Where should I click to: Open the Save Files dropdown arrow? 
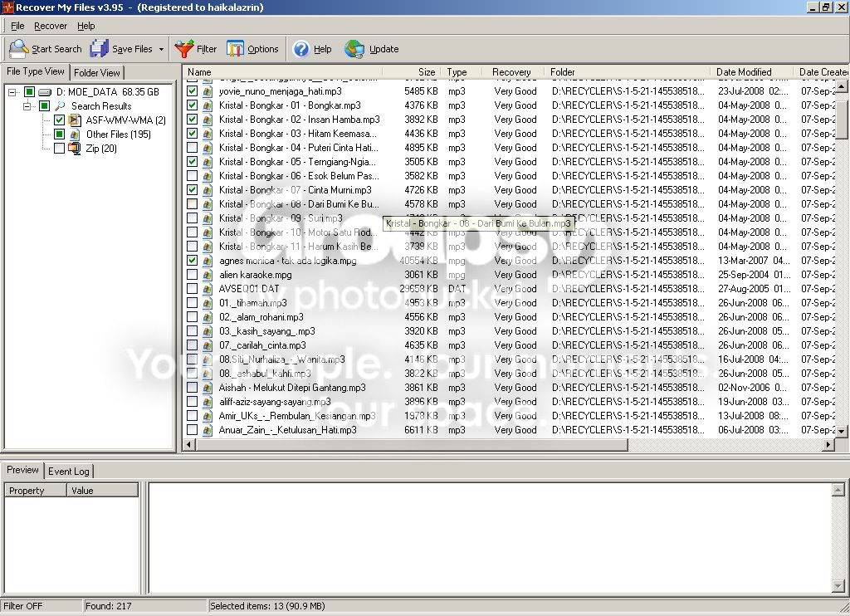161,49
